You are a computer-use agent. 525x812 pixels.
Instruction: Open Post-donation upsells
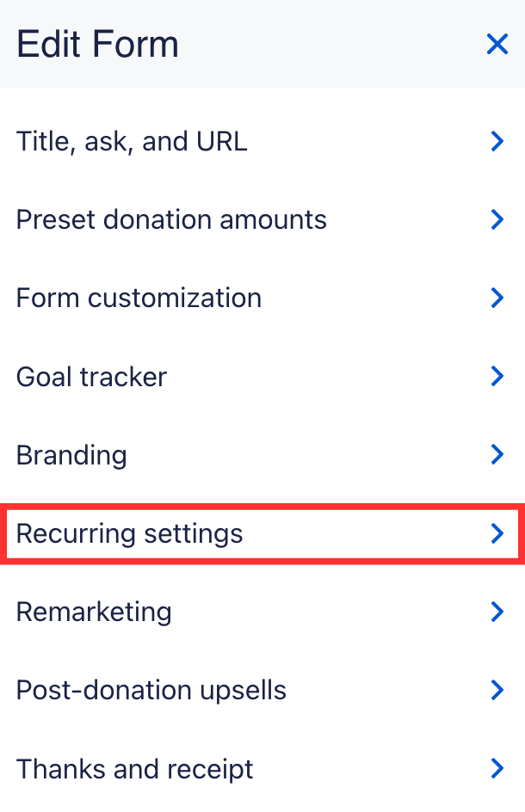tap(151, 690)
